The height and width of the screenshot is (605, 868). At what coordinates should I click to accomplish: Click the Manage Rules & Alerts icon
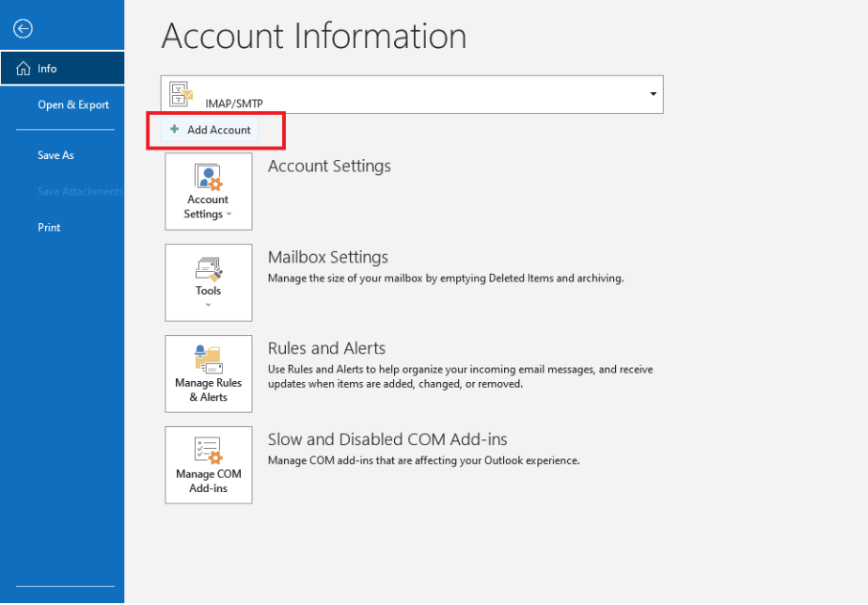(x=208, y=359)
